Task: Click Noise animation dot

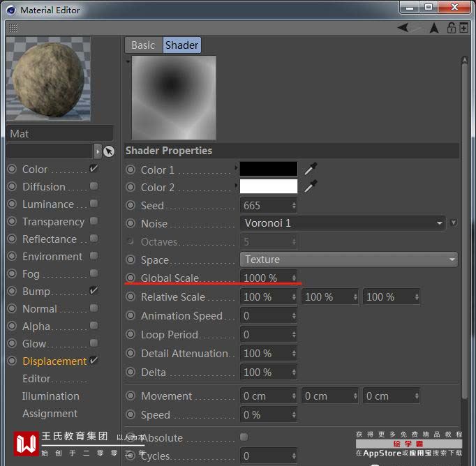Action: click(131, 224)
